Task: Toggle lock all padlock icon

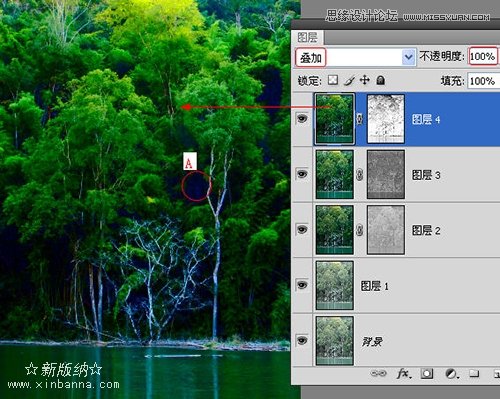Action: [381, 80]
